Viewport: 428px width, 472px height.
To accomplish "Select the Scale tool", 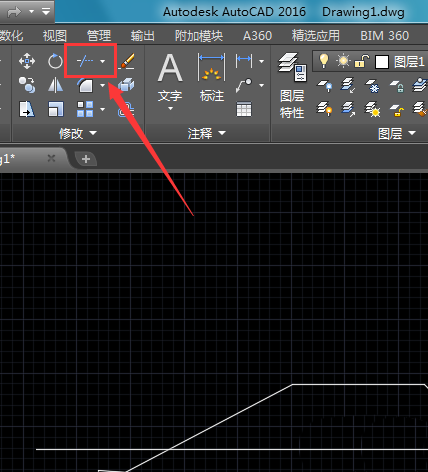I will (55, 109).
